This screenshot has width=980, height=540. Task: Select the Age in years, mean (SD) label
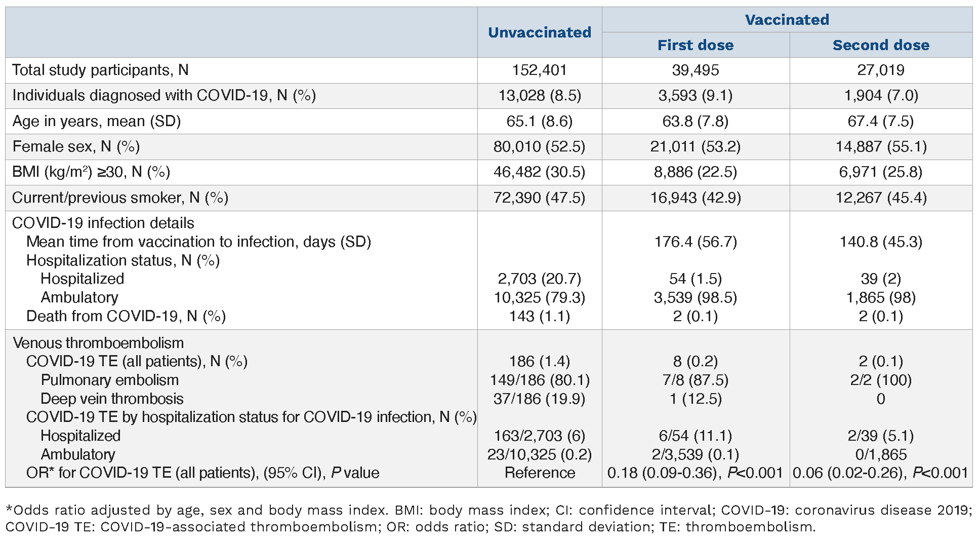click(x=96, y=121)
